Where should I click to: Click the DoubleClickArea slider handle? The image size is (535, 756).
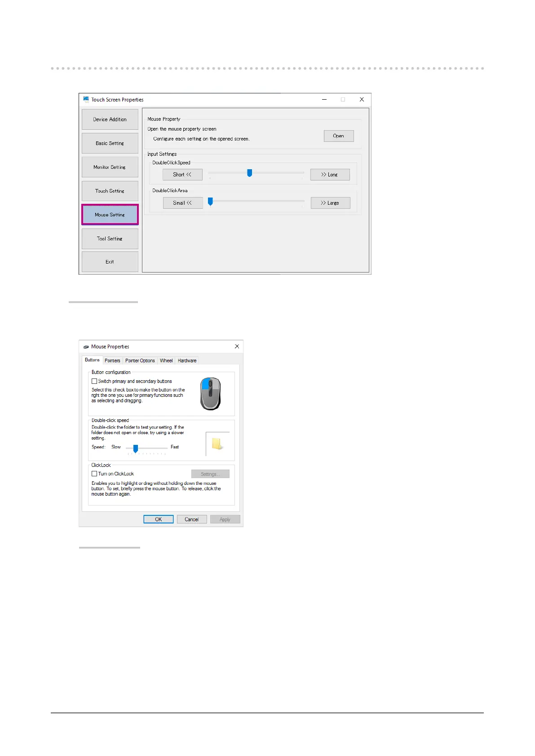[210, 202]
